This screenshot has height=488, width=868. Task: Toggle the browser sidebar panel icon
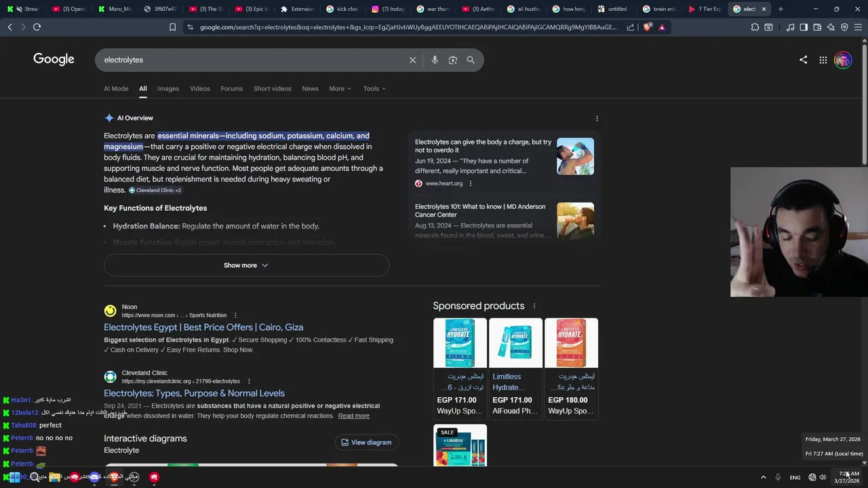tap(804, 27)
